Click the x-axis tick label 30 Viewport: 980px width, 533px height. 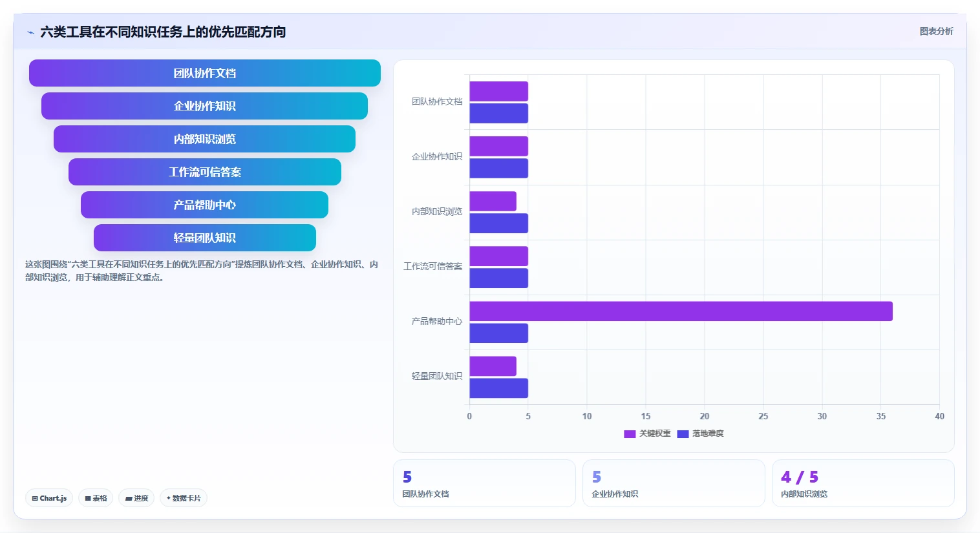[822, 416]
